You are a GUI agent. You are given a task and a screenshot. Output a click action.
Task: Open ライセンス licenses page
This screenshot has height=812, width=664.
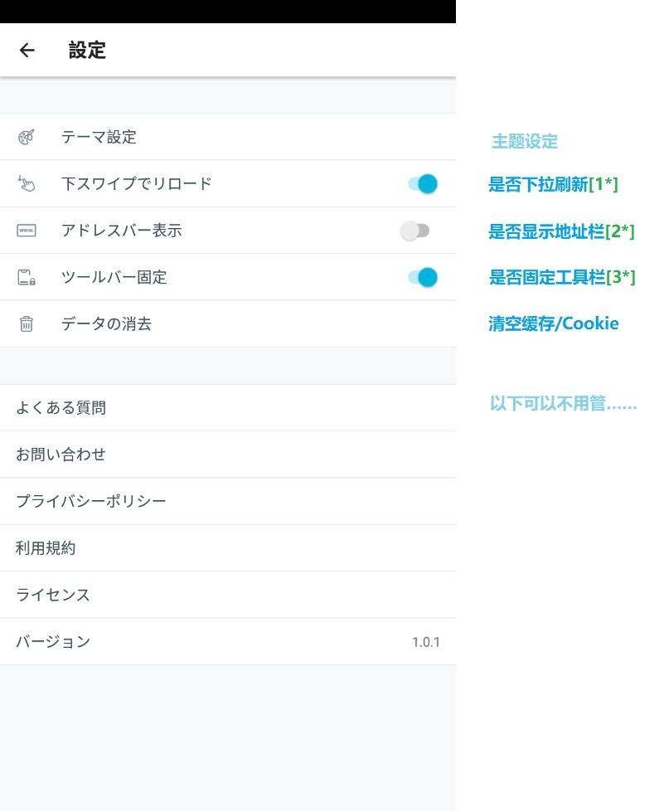pyautogui.click(x=53, y=595)
